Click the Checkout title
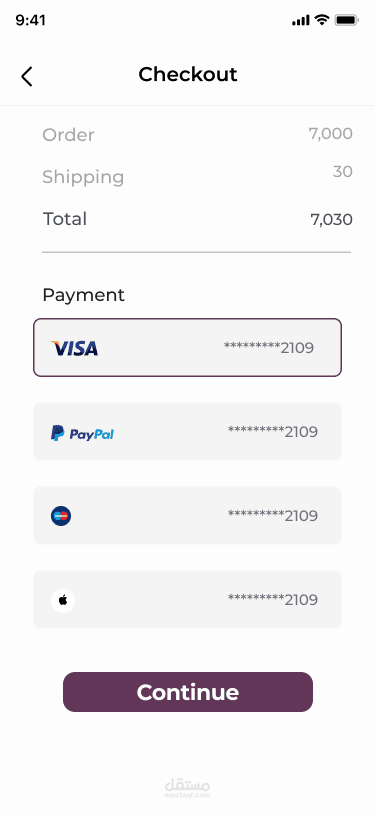The width and height of the screenshot is (375, 815). pyautogui.click(x=188, y=74)
